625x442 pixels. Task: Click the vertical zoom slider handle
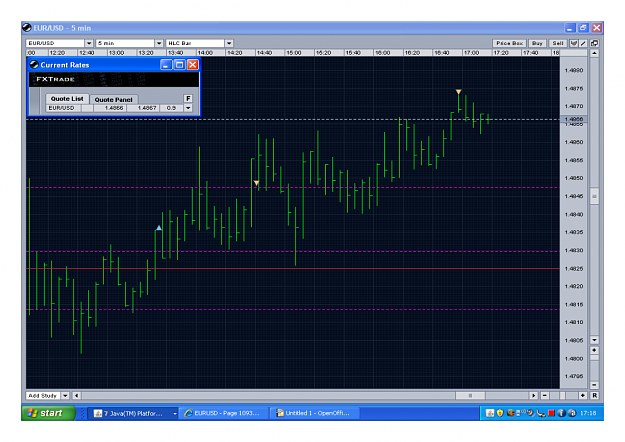[x=594, y=358]
